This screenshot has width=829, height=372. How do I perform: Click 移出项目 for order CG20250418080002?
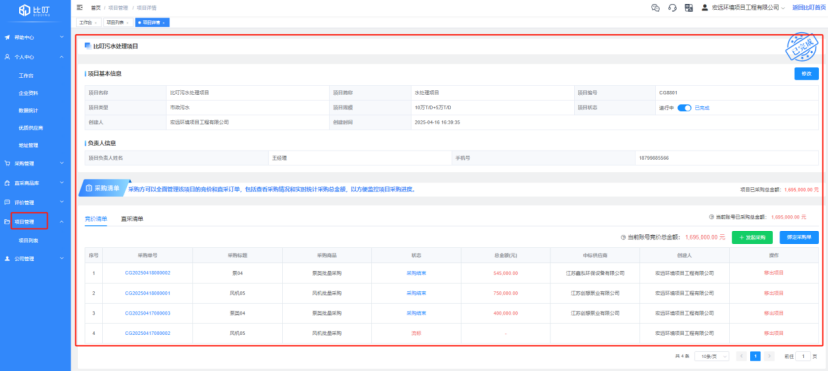click(773, 273)
